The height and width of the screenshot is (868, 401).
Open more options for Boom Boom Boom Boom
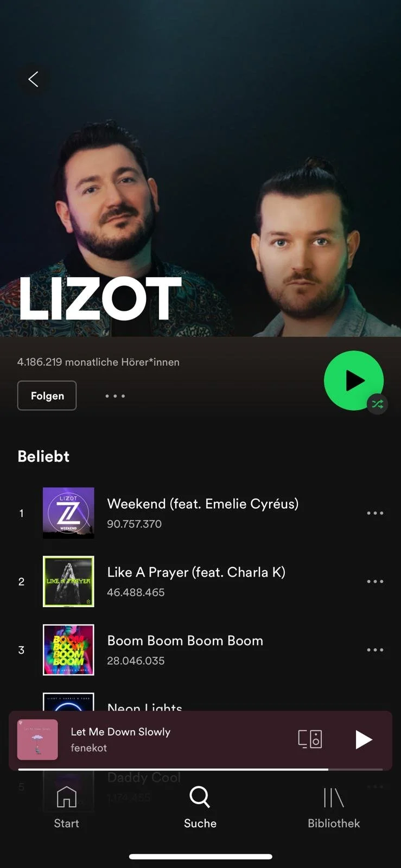[x=375, y=649]
